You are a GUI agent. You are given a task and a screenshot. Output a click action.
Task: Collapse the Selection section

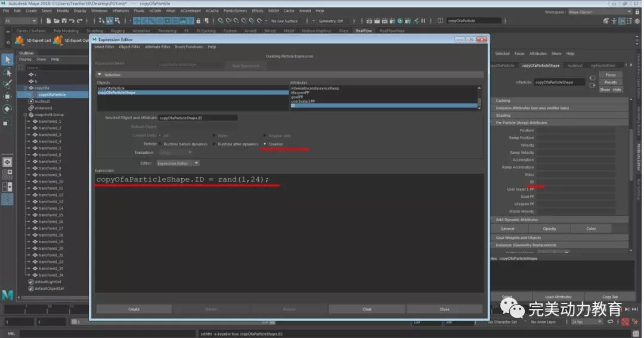[x=100, y=75]
